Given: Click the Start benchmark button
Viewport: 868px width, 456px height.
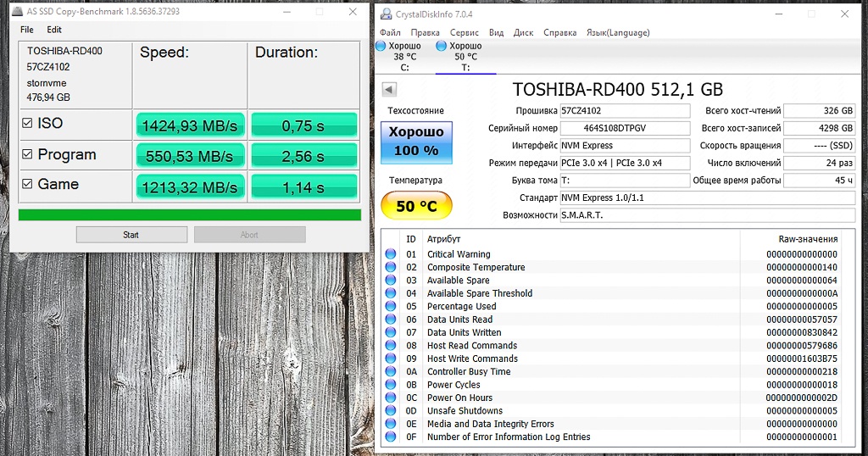Looking at the screenshot, I should tap(131, 235).
